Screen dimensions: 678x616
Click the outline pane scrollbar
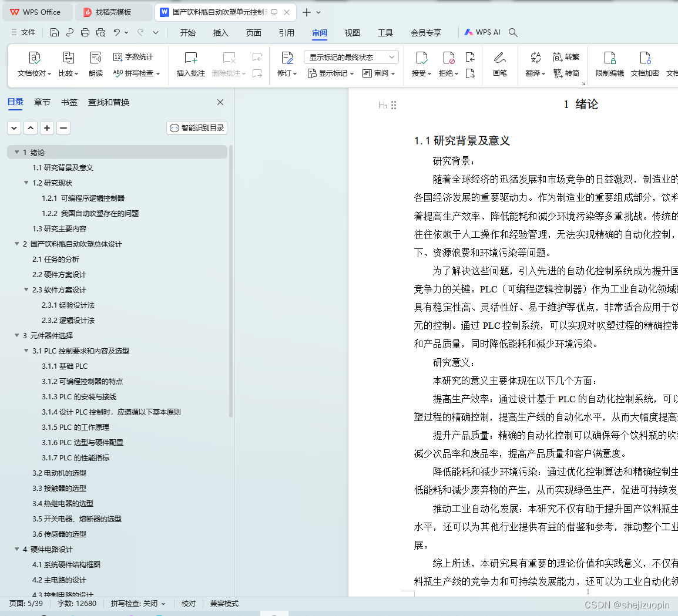pyautogui.click(x=231, y=281)
